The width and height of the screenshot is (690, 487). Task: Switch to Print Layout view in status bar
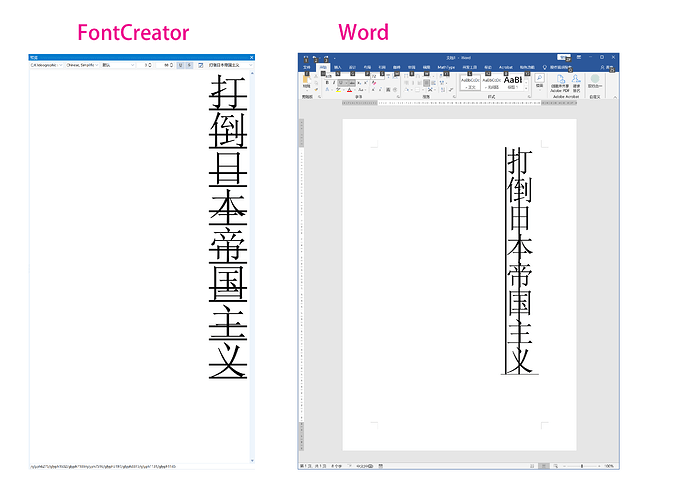(544, 466)
